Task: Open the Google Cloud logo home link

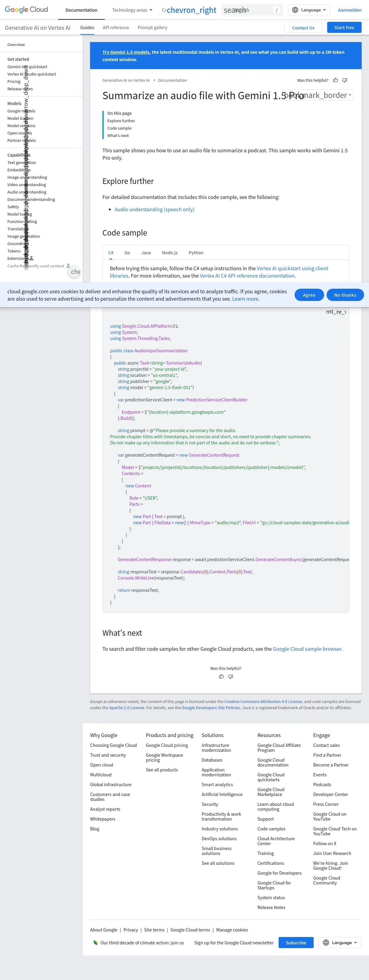Action: (26, 10)
